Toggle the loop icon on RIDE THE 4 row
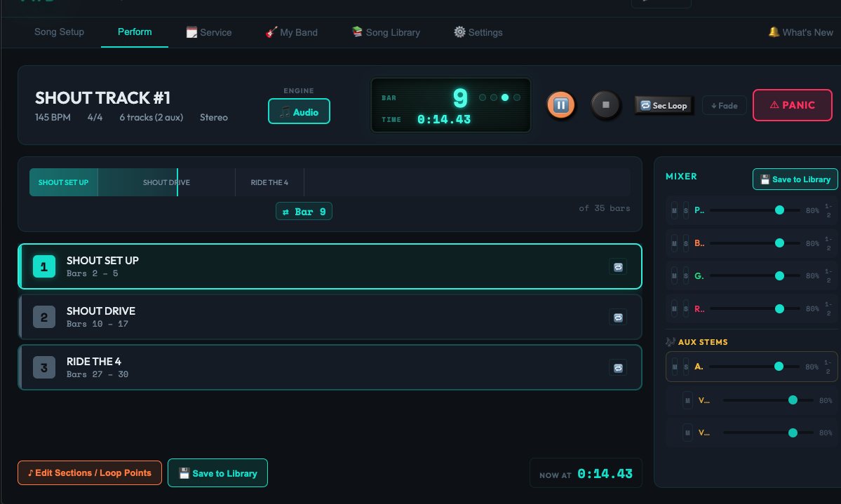 pyautogui.click(x=618, y=368)
